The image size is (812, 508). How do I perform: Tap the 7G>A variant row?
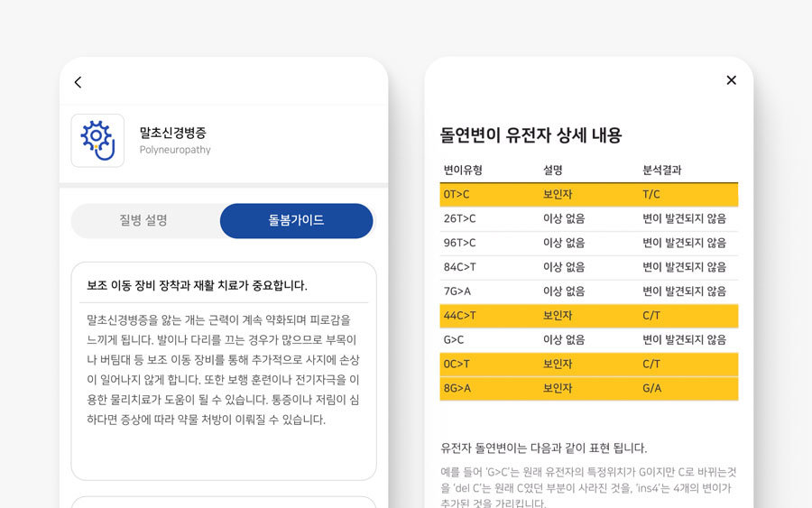coord(588,291)
